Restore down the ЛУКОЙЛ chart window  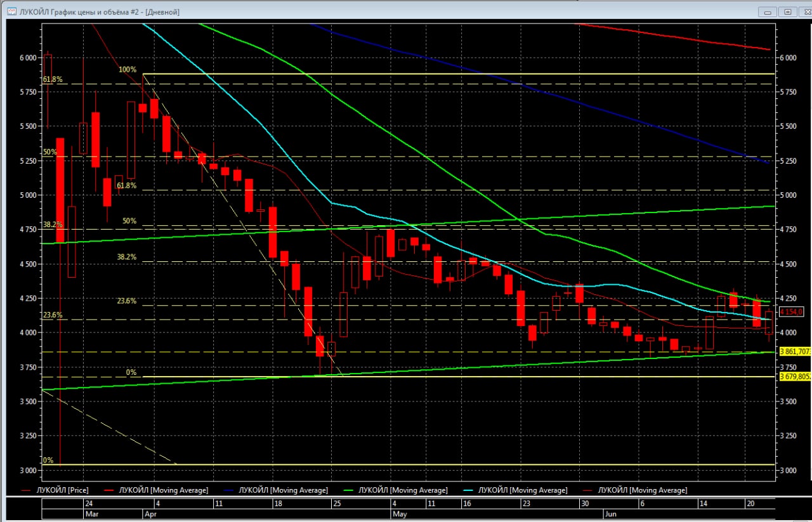coord(788,11)
